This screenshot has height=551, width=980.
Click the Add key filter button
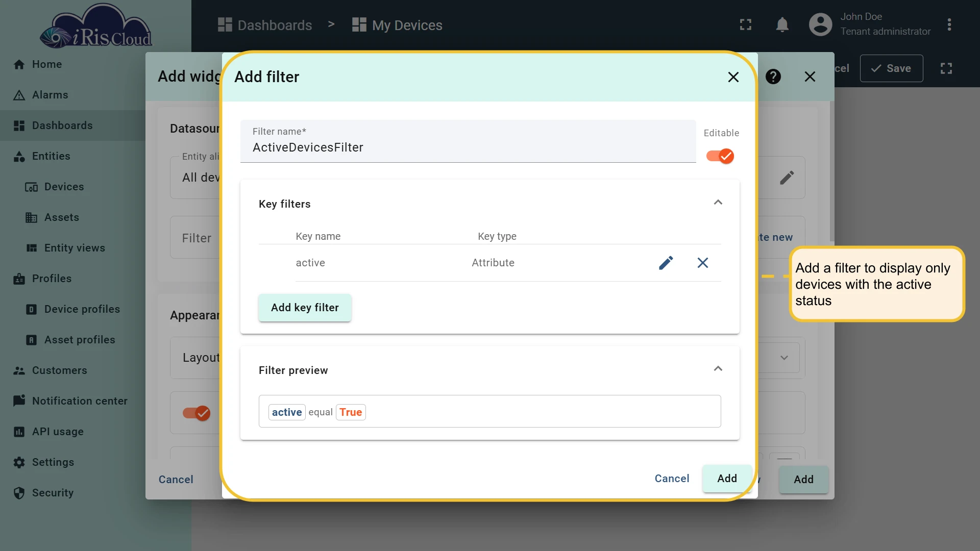tap(305, 308)
